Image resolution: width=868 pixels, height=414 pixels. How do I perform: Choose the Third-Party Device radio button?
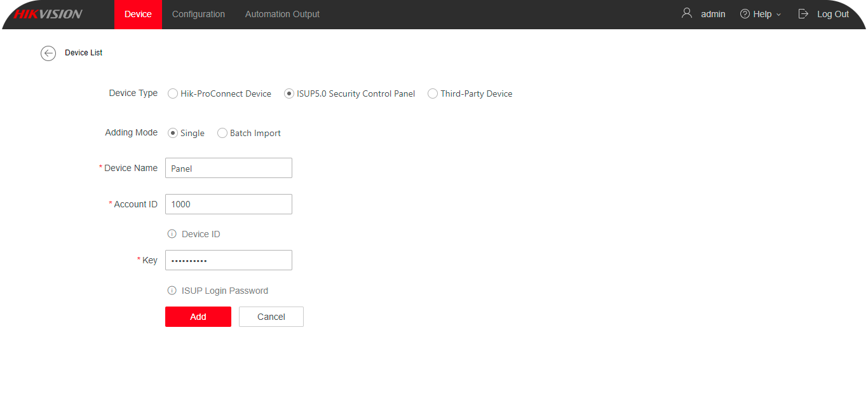[x=433, y=93]
